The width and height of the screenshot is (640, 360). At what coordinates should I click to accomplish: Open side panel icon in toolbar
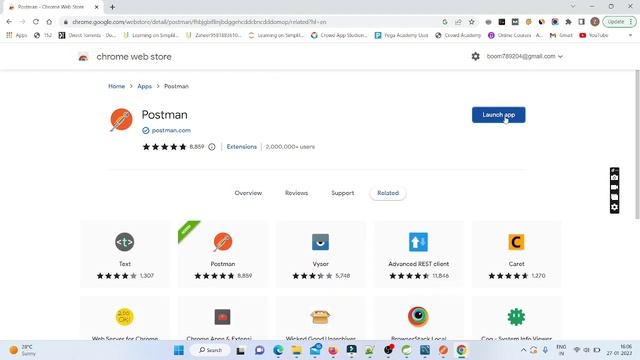tap(582, 22)
